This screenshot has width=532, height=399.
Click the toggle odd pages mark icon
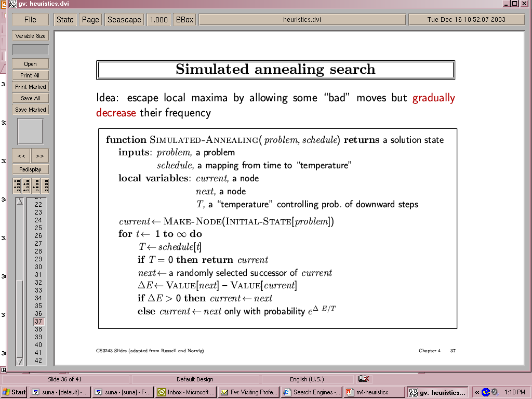(17, 185)
